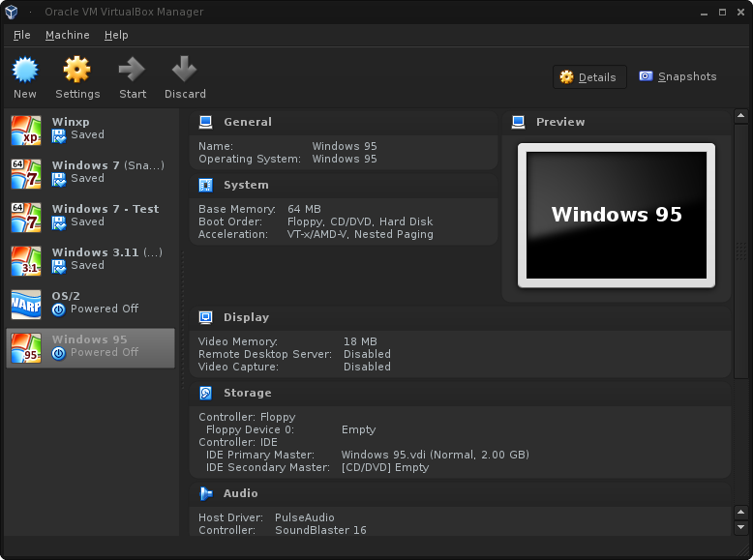Select the Winxp machine name

tap(71, 122)
